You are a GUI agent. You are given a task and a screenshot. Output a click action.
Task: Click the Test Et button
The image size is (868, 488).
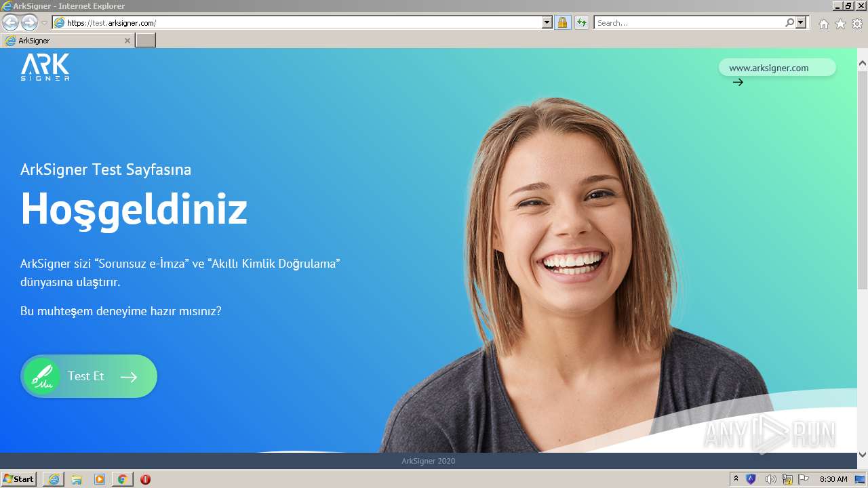(89, 376)
